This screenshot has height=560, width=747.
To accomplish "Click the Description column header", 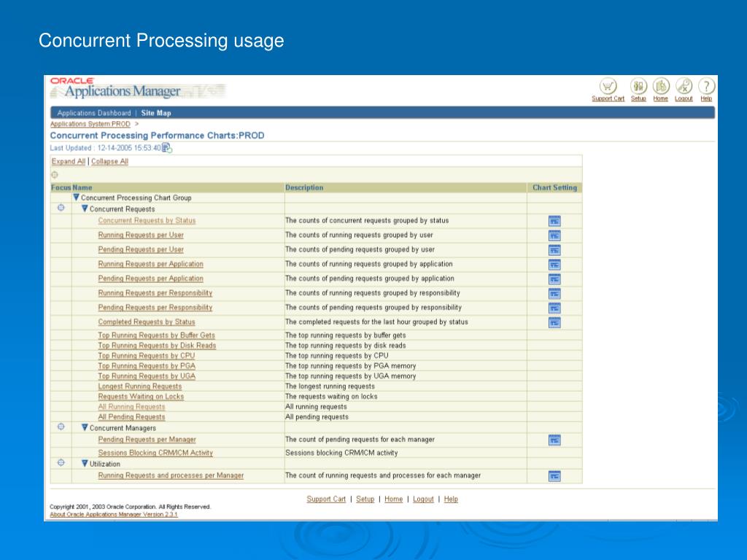I will point(304,187).
